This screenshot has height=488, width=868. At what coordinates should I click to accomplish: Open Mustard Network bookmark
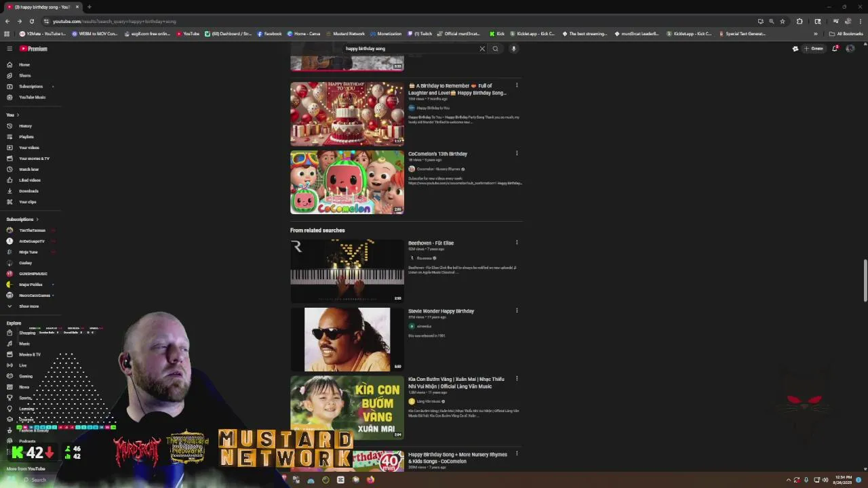[x=345, y=34]
